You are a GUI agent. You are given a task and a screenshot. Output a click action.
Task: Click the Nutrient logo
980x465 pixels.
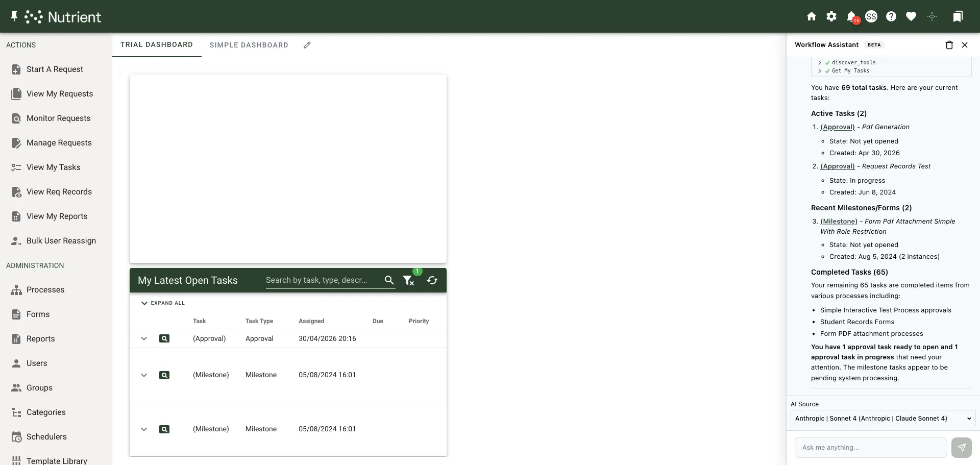63,17
